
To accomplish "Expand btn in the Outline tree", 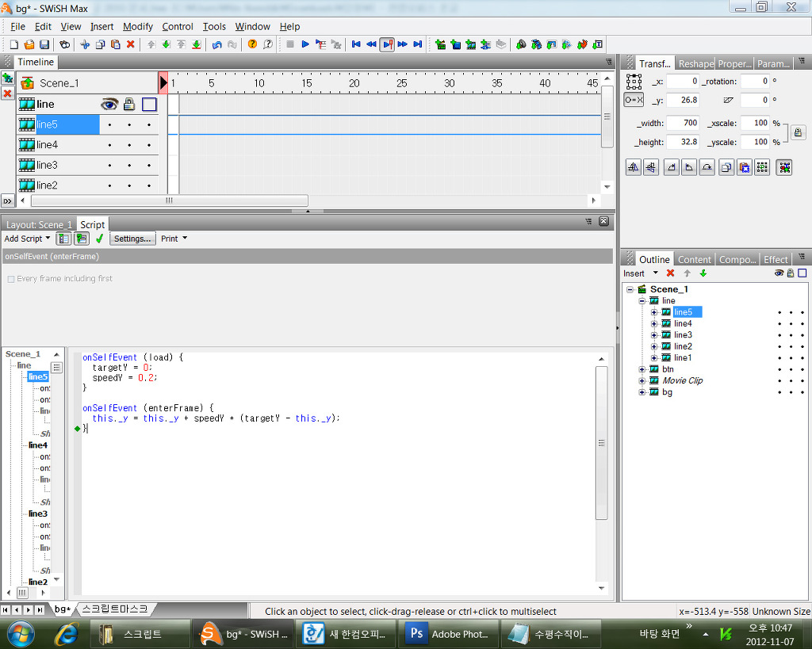I will coord(642,369).
